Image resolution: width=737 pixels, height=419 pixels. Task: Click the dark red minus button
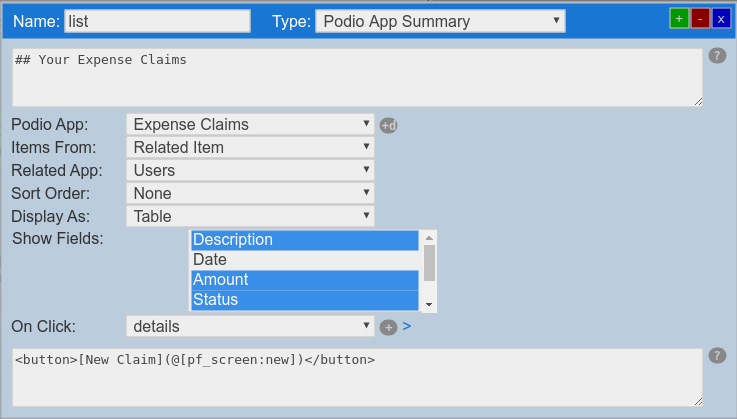[700, 19]
